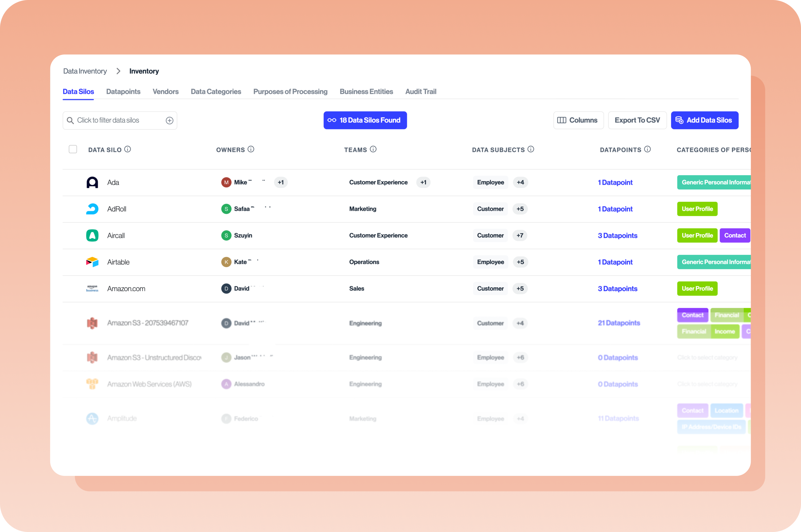Click the plus icon in filter box
The image size is (801, 532).
[x=169, y=120]
